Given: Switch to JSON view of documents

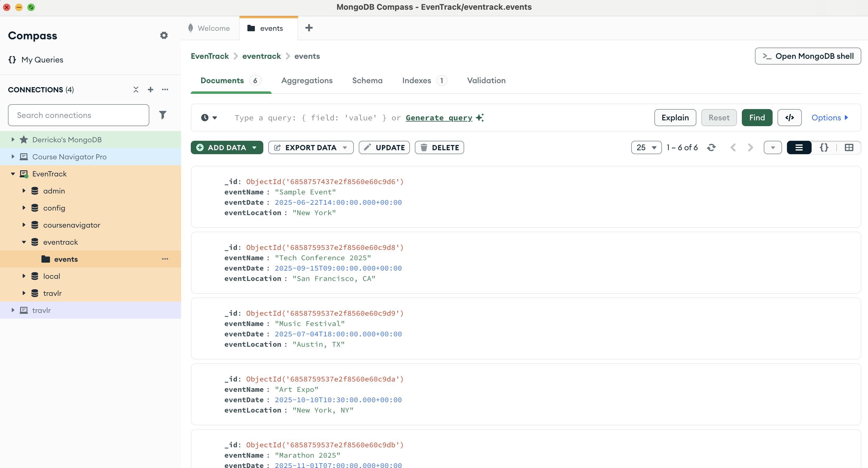Looking at the screenshot, I should coord(824,147).
